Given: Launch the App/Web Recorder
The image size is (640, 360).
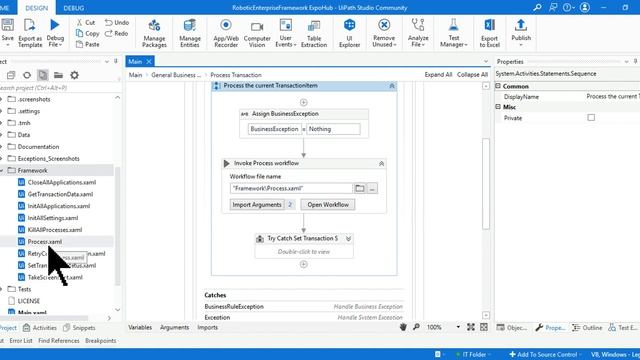Looking at the screenshot, I should pyautogui.click(x=226, y=33).
